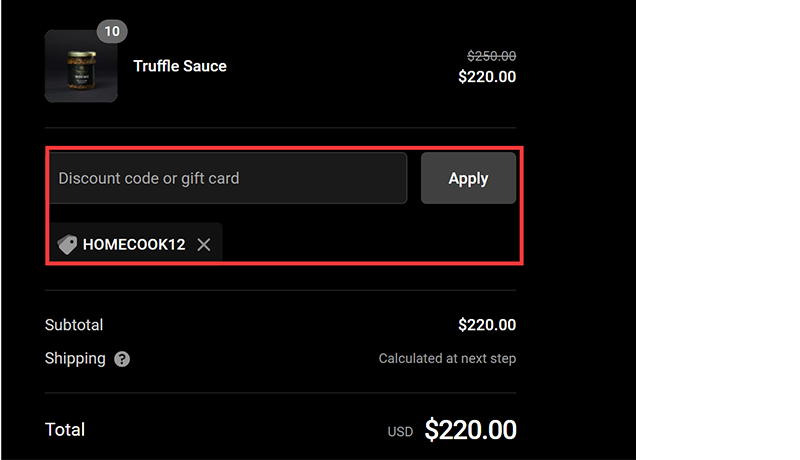Click the crossed-out $250.00 original price
The image size is (800, 460).
[x=492, y=57]
